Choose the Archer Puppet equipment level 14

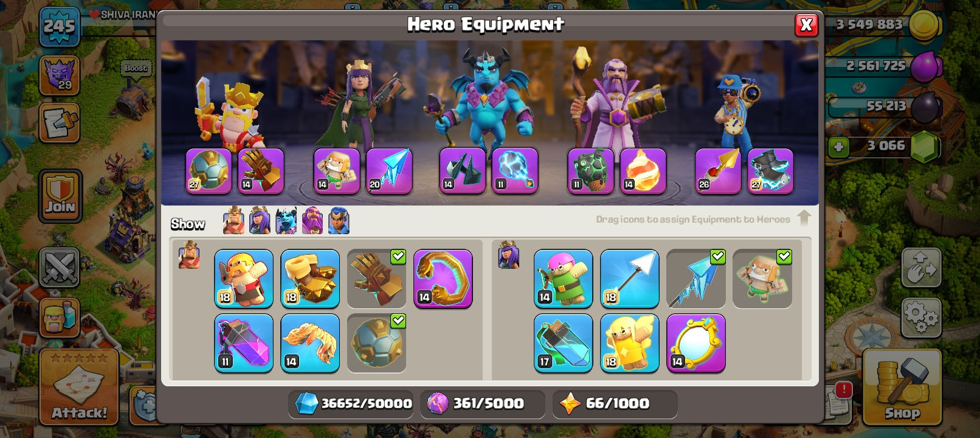[x=564, y=279]
